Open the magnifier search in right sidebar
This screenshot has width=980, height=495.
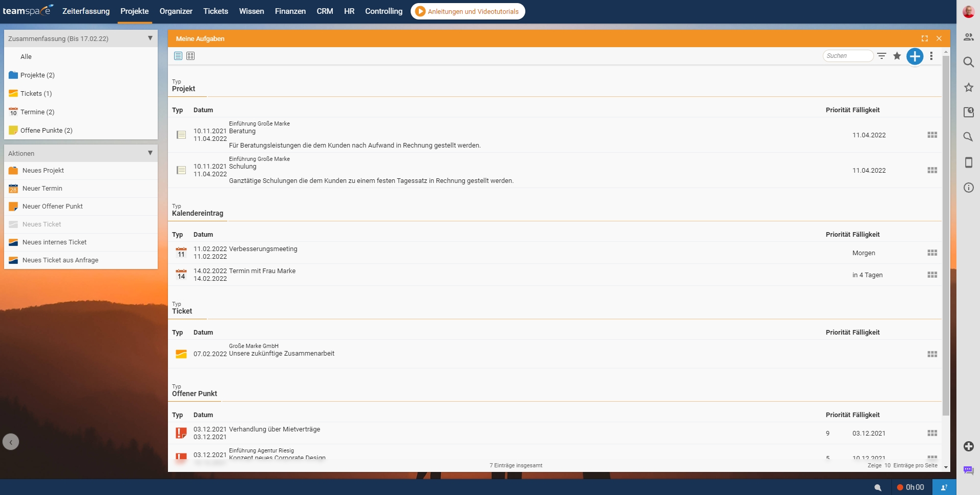point(968,62)
